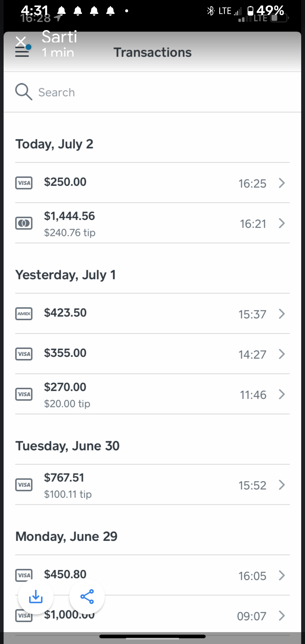305x644 pixels.
Task: Expand the 15:37 transaction chevron
Action: click(x=282, y=314)
